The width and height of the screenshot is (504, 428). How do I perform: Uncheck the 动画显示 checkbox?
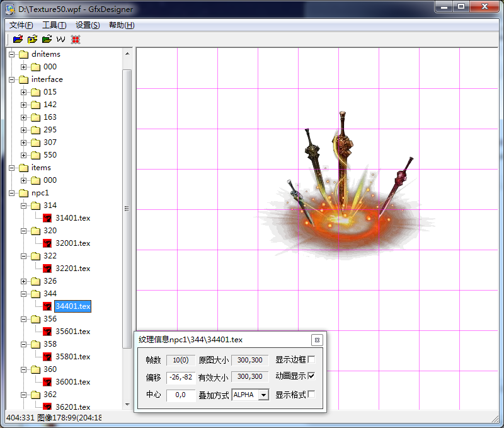[x=311, y=376]
